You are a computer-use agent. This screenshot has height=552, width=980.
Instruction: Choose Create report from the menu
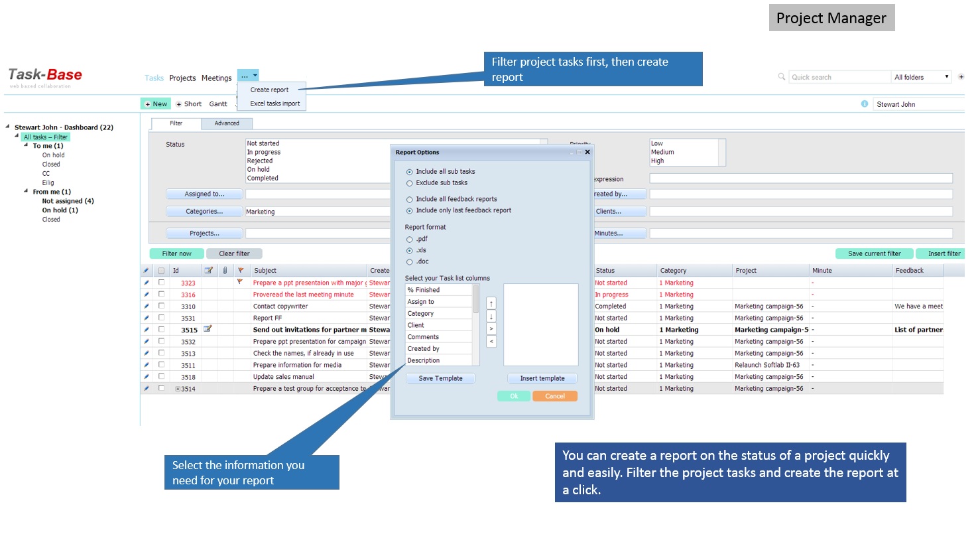269,90
